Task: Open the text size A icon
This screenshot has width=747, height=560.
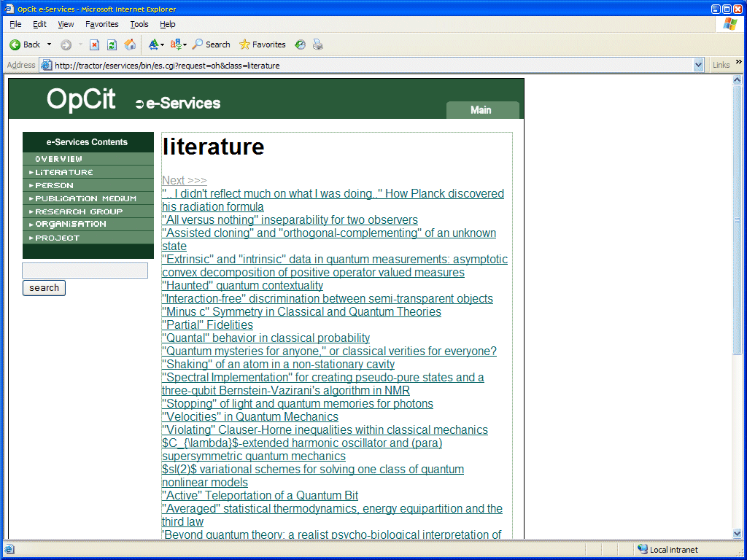Action: click(153, 44)
